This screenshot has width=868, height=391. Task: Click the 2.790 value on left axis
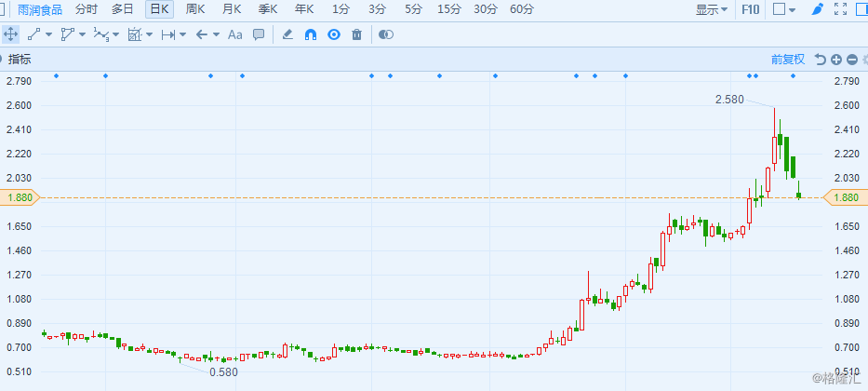pyautogui.click(x=19, y=81)
